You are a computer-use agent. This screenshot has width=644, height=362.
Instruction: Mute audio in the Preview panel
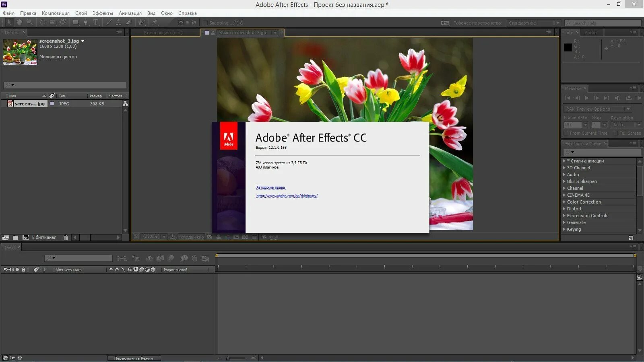click(618, 98)
